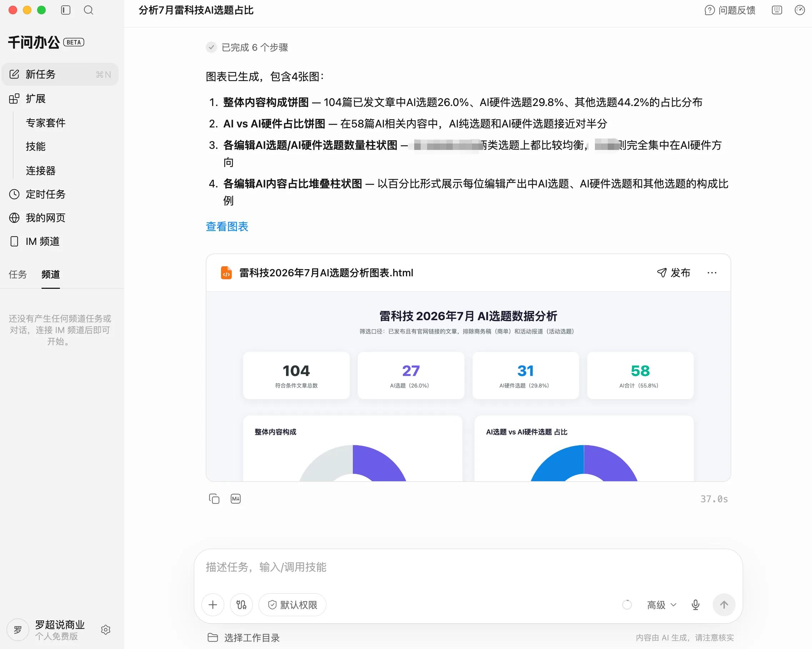Focus the 描述任务 input field
The image size is (812, 649).
point(468,567)
